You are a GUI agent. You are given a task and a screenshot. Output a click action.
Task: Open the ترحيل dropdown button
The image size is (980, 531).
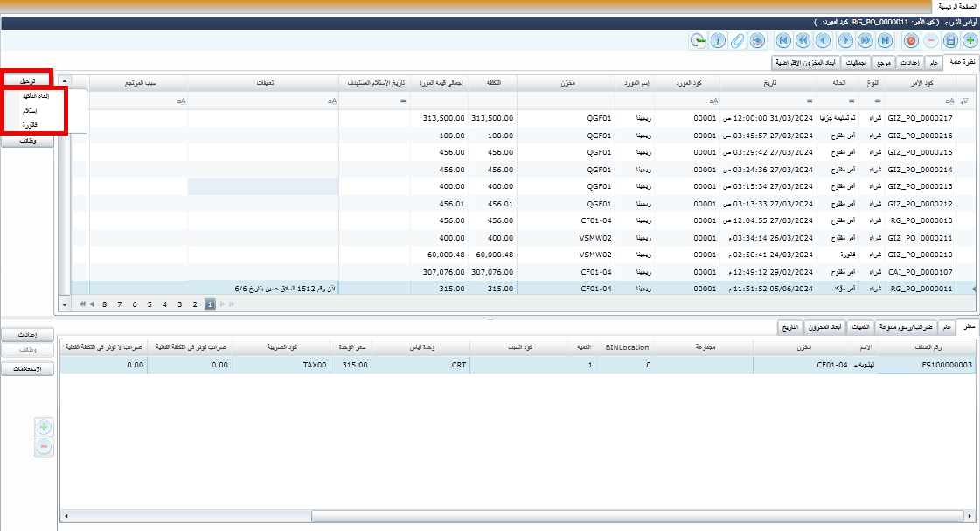click(28, 80)
